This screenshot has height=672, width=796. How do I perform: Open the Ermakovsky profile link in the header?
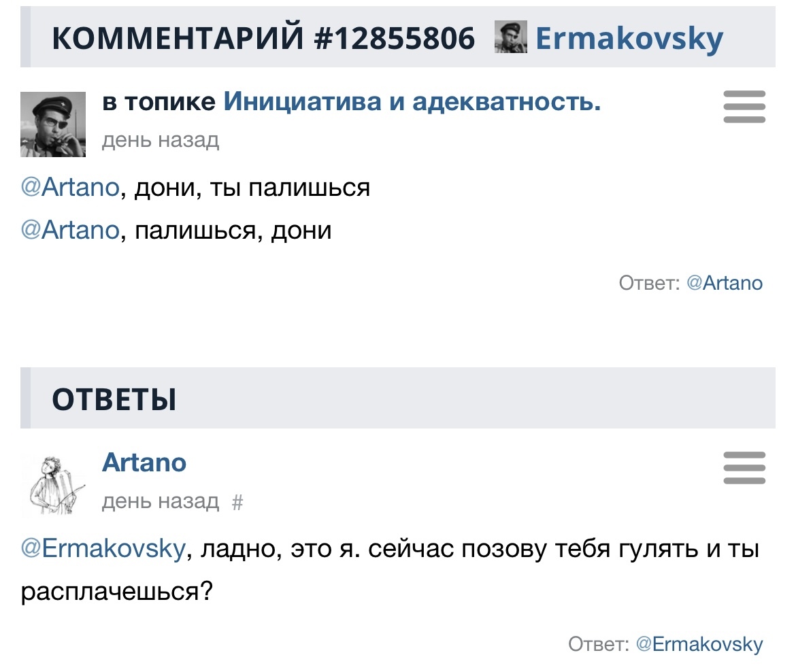click(x=629, y=38)
